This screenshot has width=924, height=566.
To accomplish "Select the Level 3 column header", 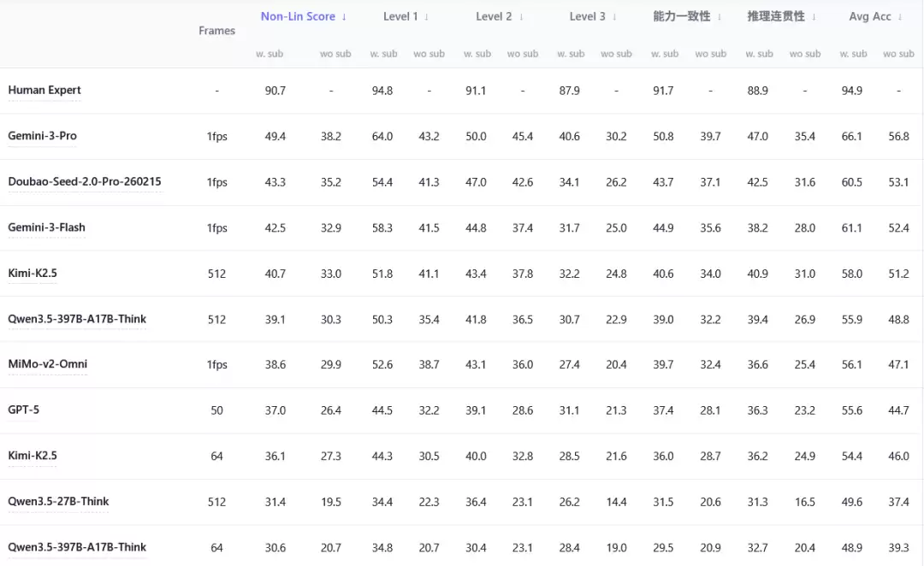I will coord(587,16).
